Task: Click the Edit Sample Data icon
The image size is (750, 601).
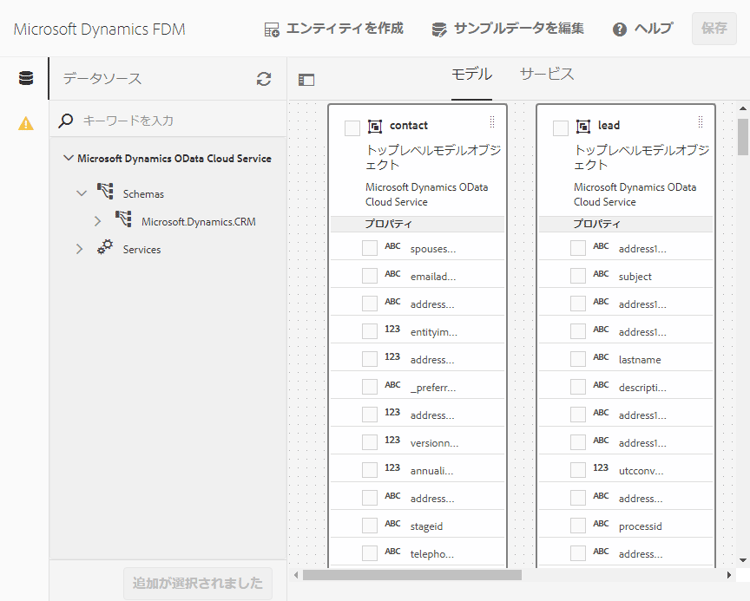Action: coord(439,30)
